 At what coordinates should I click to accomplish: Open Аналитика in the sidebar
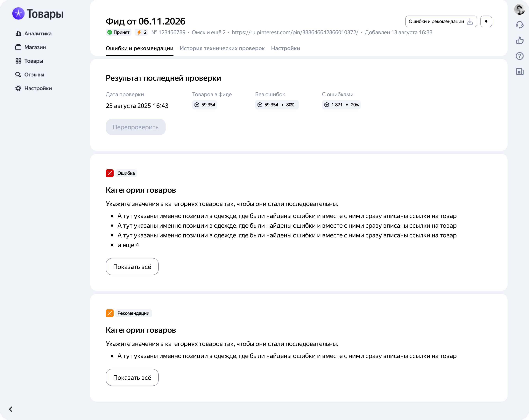pos(33,34)
